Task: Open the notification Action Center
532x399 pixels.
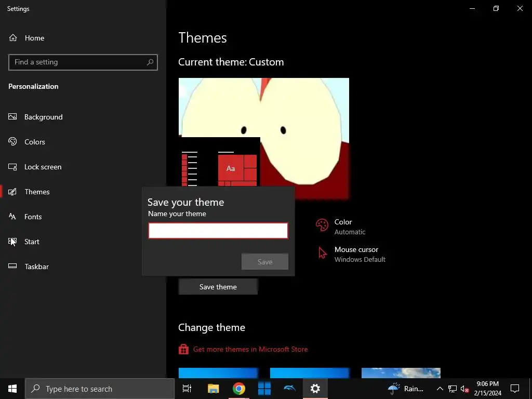Action: 515,389
